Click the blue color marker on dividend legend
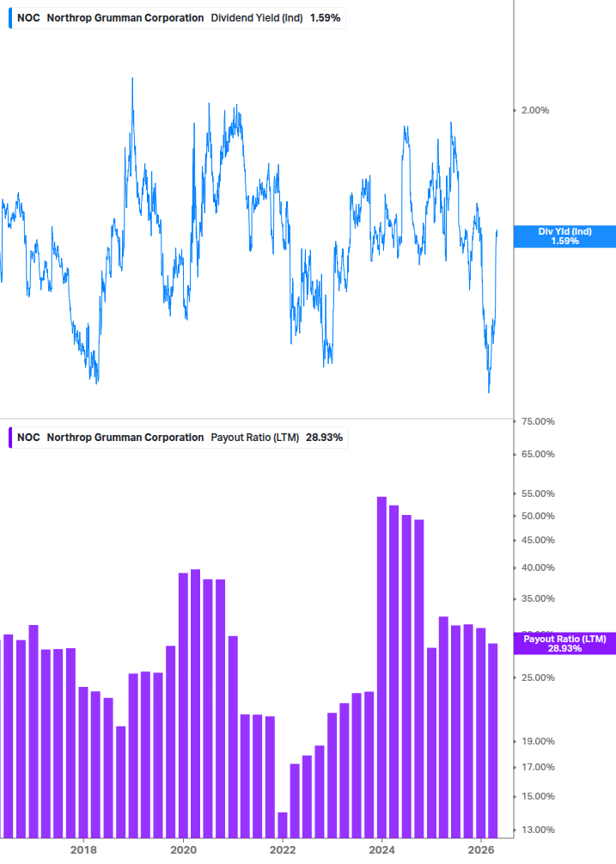This screenshot has height=864, width=616. [10, 18]
